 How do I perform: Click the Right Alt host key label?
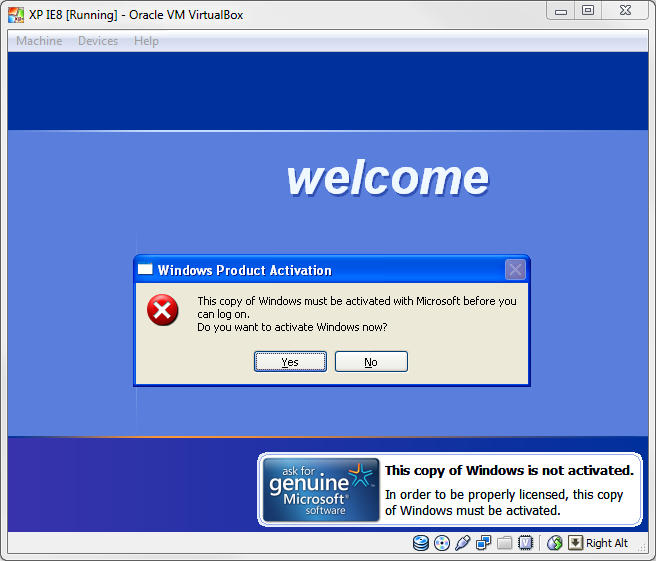pyautogui.click(x=607, y=543)
